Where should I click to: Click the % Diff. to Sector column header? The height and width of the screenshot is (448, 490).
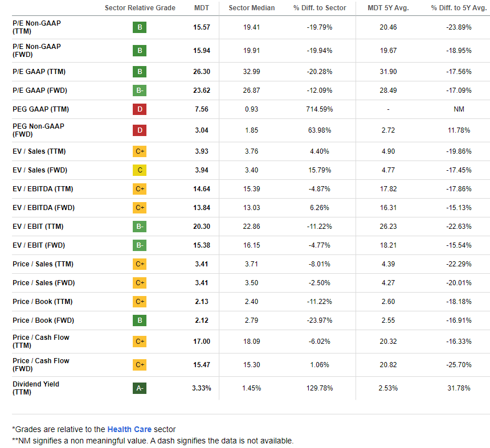tap(320, 8)
